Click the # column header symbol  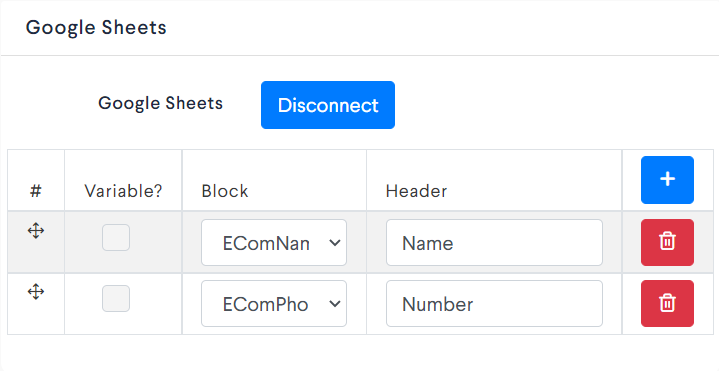[x=36, y=191]
